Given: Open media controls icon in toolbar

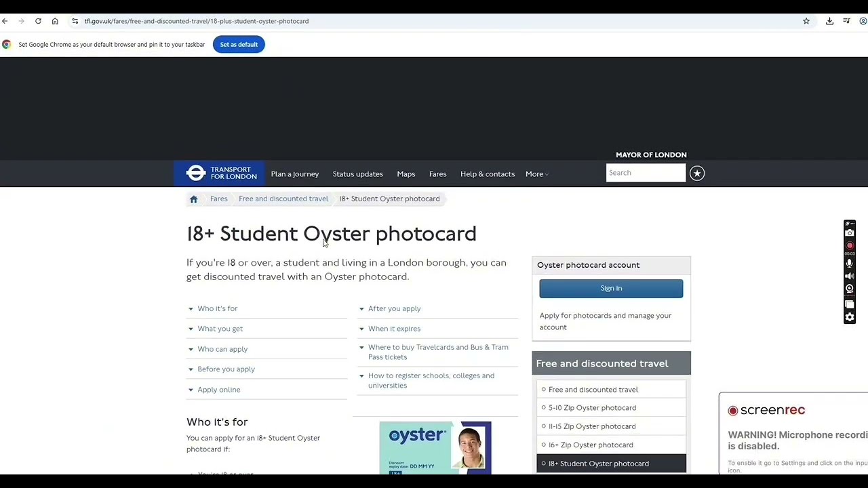Looking at the screenshot, I should (846, 21).
